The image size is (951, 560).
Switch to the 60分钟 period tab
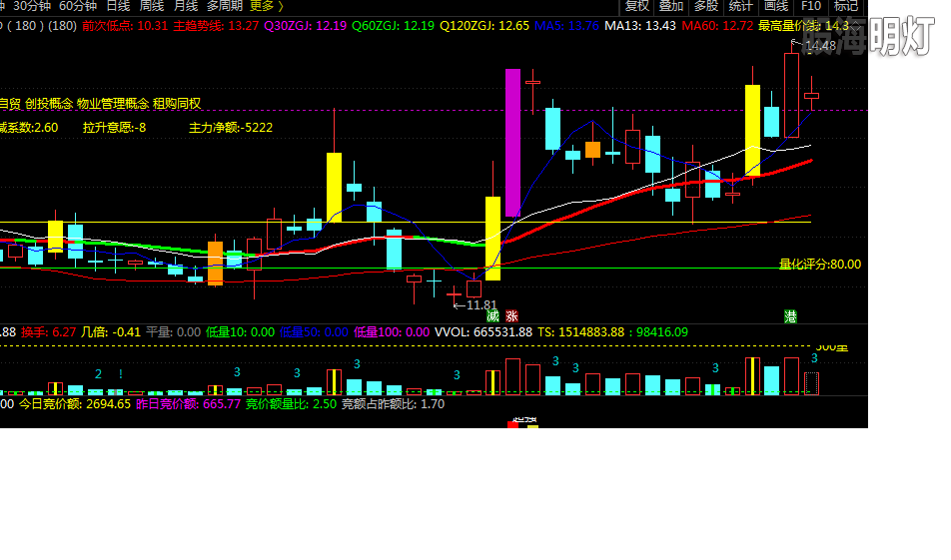click(78, 6)
